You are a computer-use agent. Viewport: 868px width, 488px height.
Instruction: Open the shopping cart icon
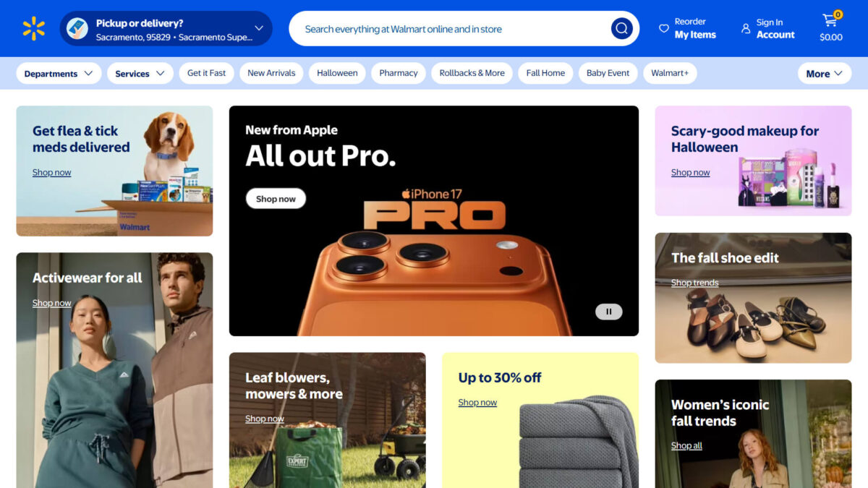(x=830, y=21)
